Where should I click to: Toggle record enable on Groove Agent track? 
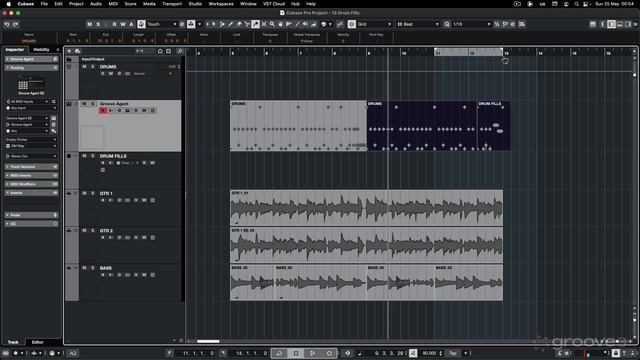point(103,111)
